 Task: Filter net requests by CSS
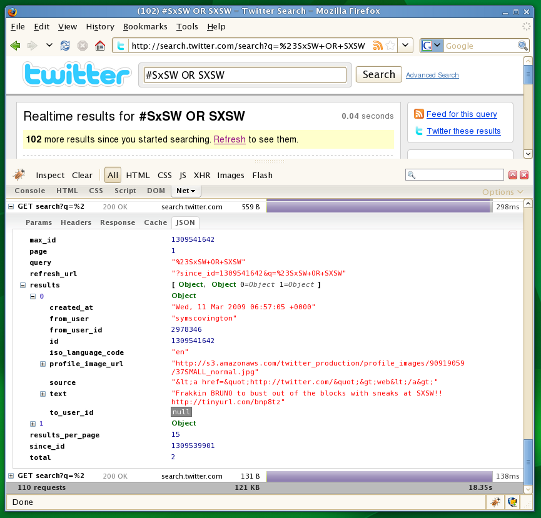tap(164, 175)
